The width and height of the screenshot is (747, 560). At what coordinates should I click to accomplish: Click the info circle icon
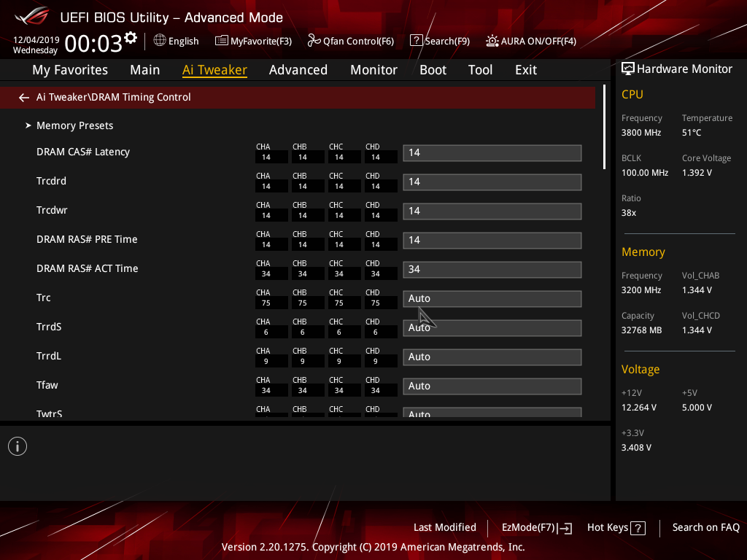(x=18, y=446)
